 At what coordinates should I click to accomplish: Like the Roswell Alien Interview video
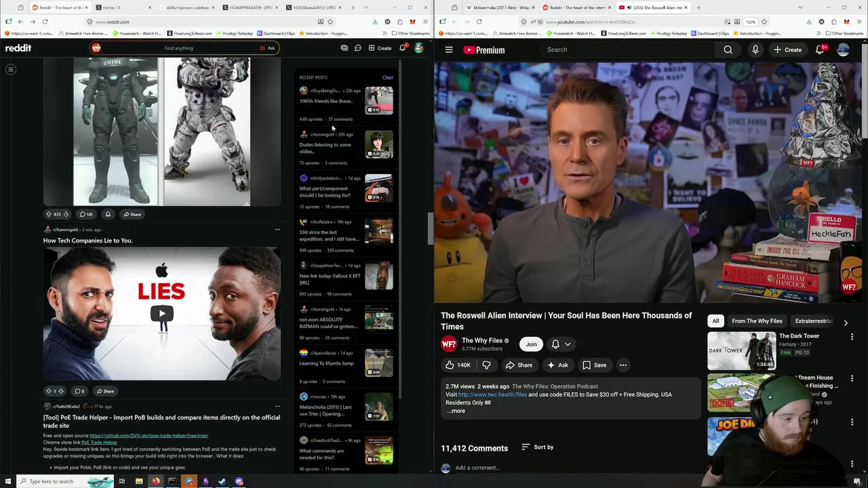[x=458, y=365]
